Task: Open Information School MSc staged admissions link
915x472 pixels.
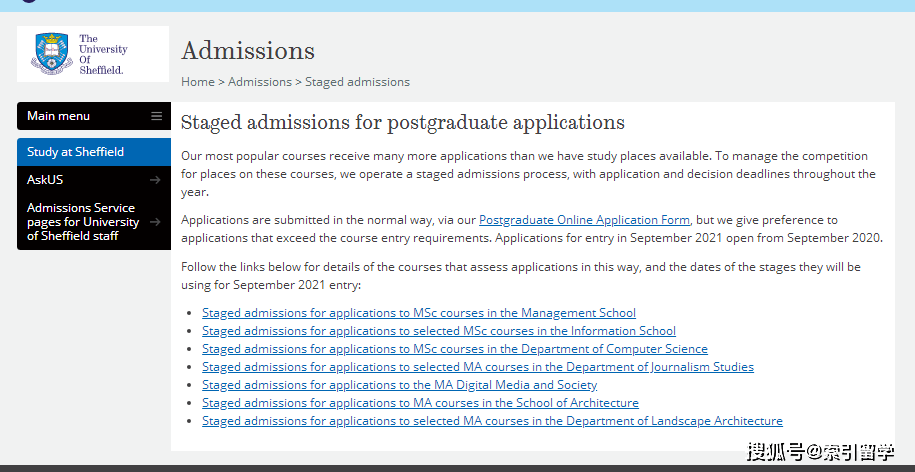Action: (439, 331)
